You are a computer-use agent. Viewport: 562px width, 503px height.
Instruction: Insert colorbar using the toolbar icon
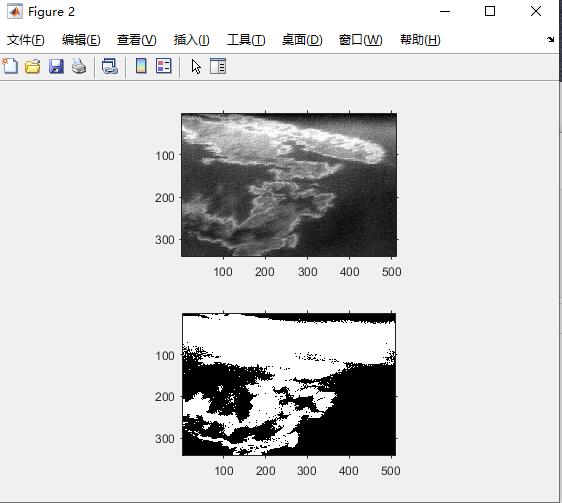pos(141,66)
